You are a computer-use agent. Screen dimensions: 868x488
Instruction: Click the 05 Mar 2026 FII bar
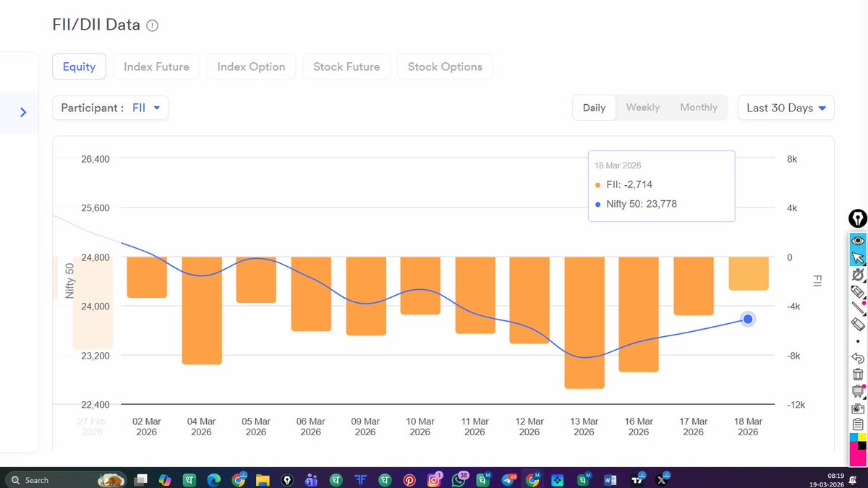[x=256, y=280]
